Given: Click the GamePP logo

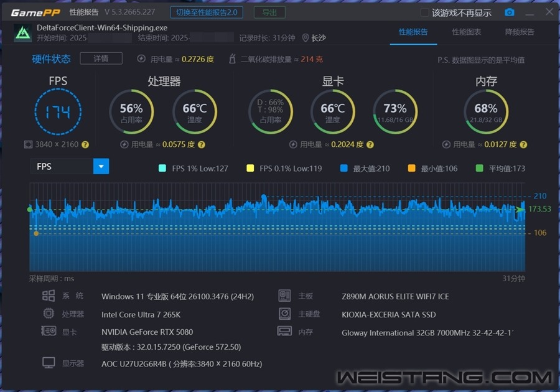Looking at the screenshot, I should click(35, 13).
